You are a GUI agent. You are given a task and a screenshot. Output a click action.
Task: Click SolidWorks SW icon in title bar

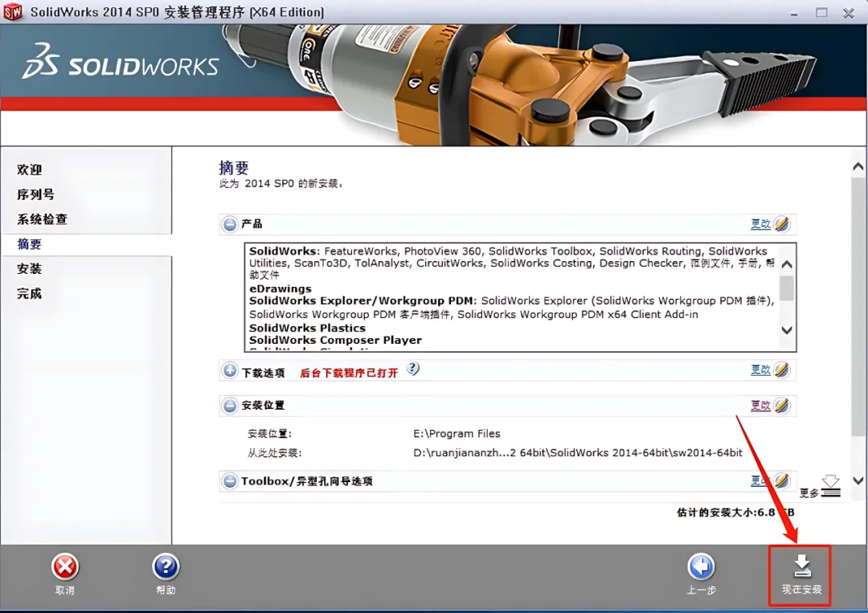pyautogui.click(x=13, y=12)
